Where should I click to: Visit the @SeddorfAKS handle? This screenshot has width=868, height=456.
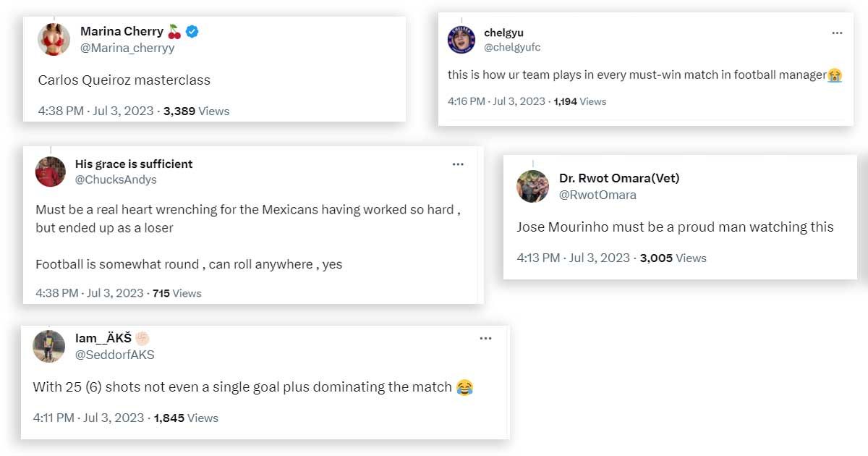coord(114,355)
